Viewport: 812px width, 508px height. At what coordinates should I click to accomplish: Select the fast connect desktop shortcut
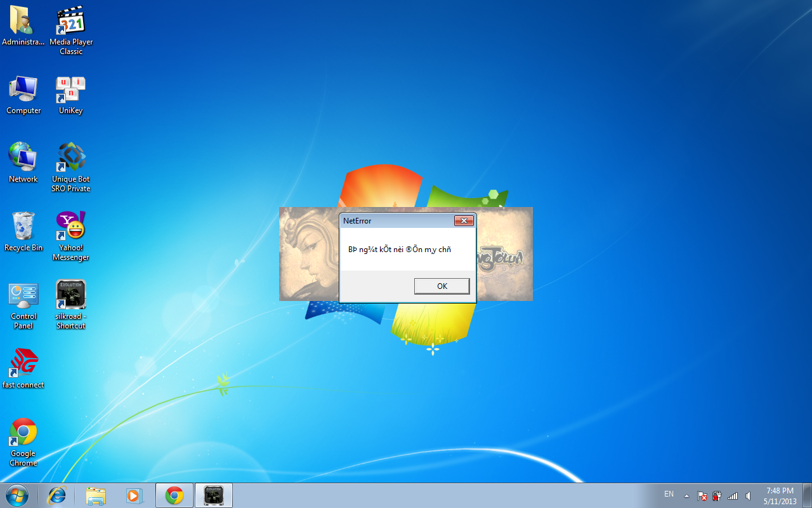[23, 369]
